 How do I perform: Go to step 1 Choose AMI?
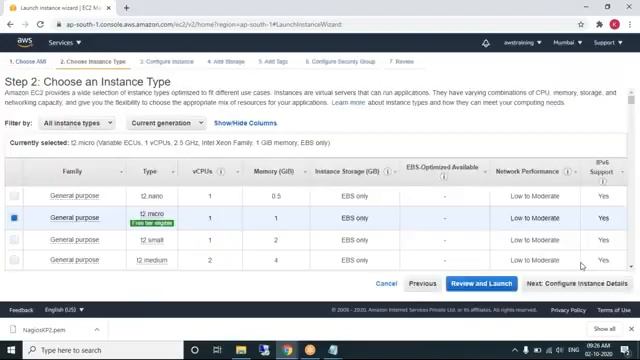pyautogui.click(x=28, y=62)
